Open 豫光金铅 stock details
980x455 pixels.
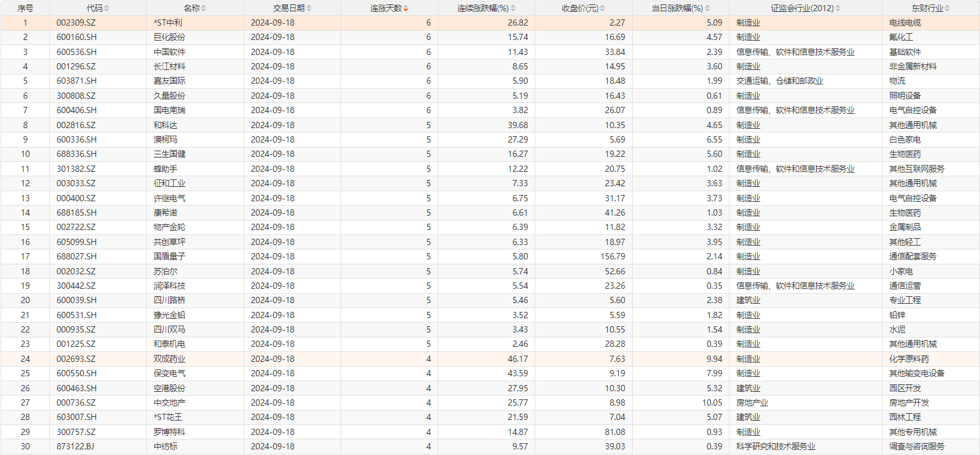[x=169, y=315]
